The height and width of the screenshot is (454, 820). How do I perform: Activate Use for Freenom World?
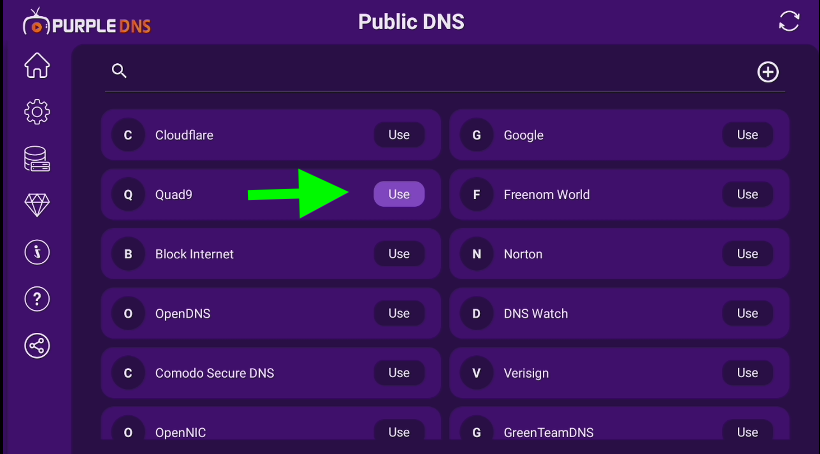point(747,195)
